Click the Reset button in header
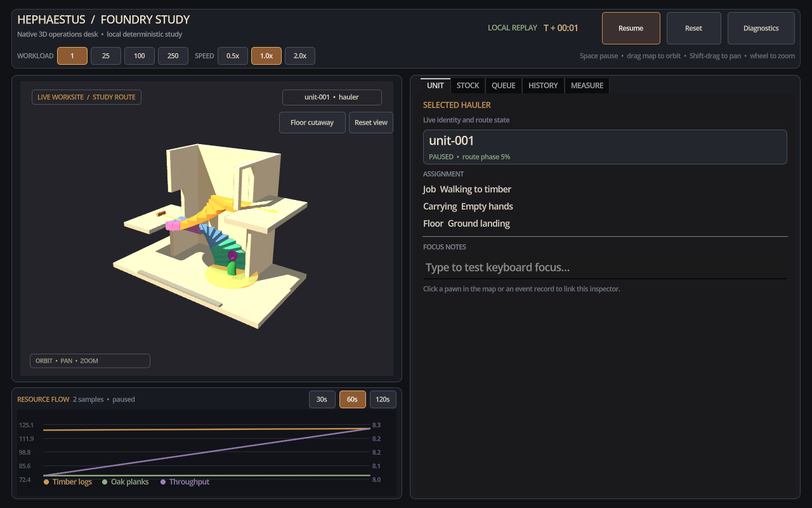The width and height of the screenshot is (812, 508). (x=693, y=28)
